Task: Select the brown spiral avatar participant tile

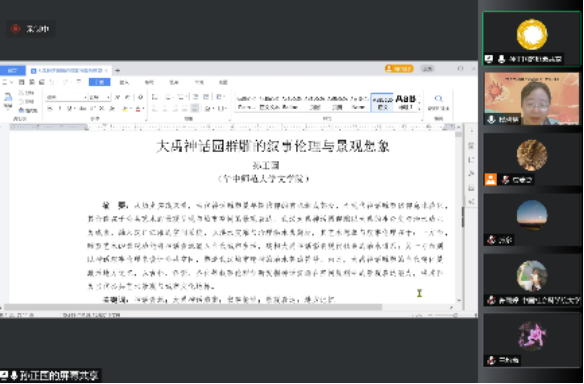Action: point(531,159)
